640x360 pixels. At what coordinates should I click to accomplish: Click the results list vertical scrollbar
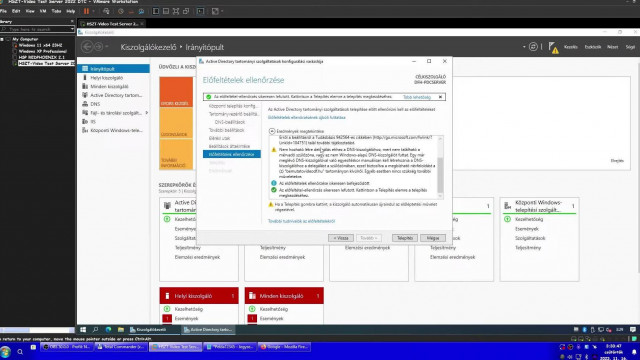[x=440, y=166]
